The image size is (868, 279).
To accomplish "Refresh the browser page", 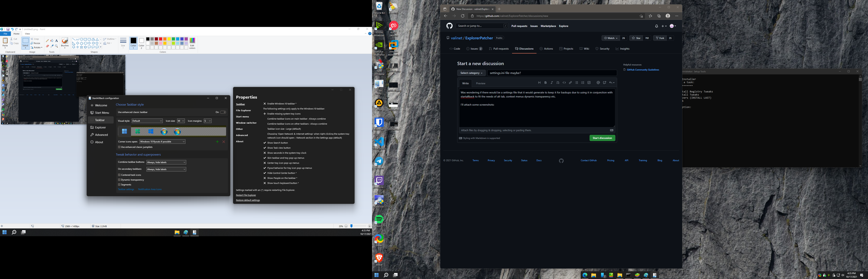I will pyautogui.click(x=463, y=16).
